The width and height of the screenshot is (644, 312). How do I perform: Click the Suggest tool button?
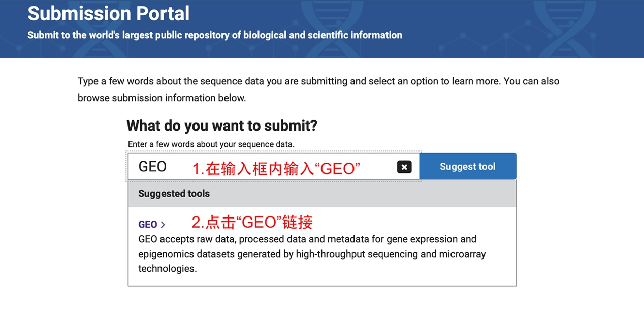pos(467,166)
